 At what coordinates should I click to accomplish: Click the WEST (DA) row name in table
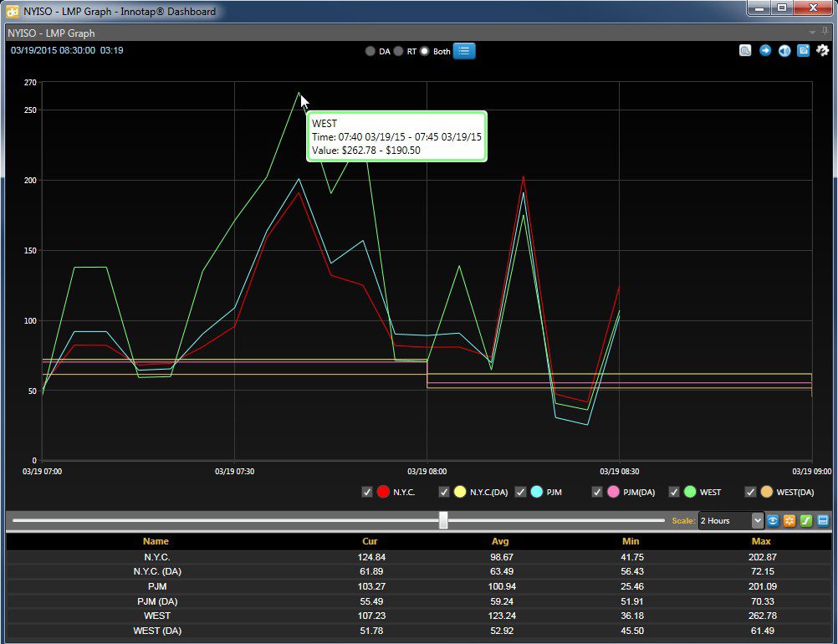tap(157, 631)
